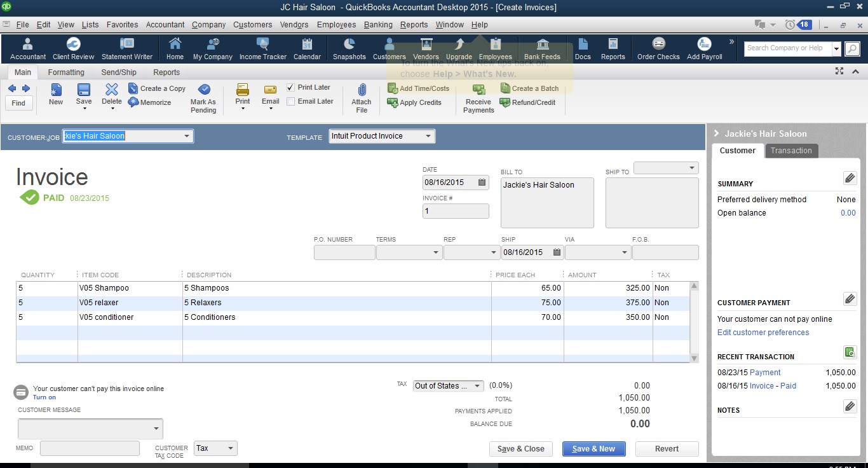This screenshot has height=468, width=868.
Task: Open the Out of States tax dropdown
Action: coord(477,386)
